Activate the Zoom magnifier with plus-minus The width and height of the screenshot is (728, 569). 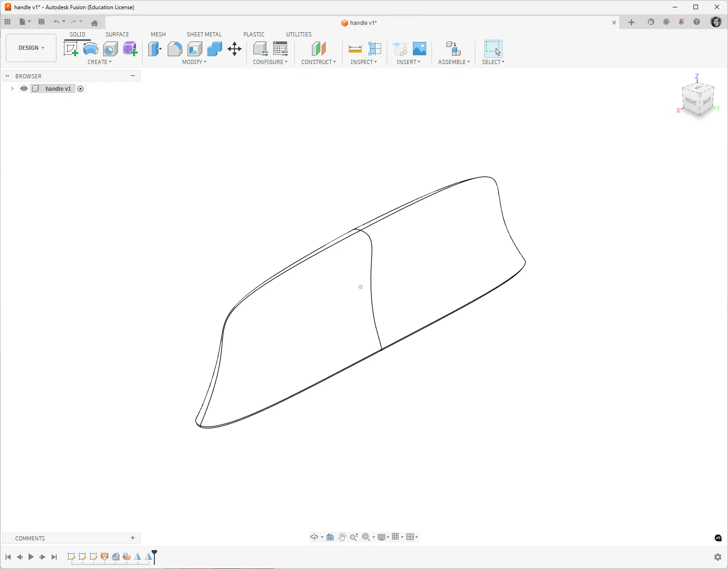coord(354,537)
